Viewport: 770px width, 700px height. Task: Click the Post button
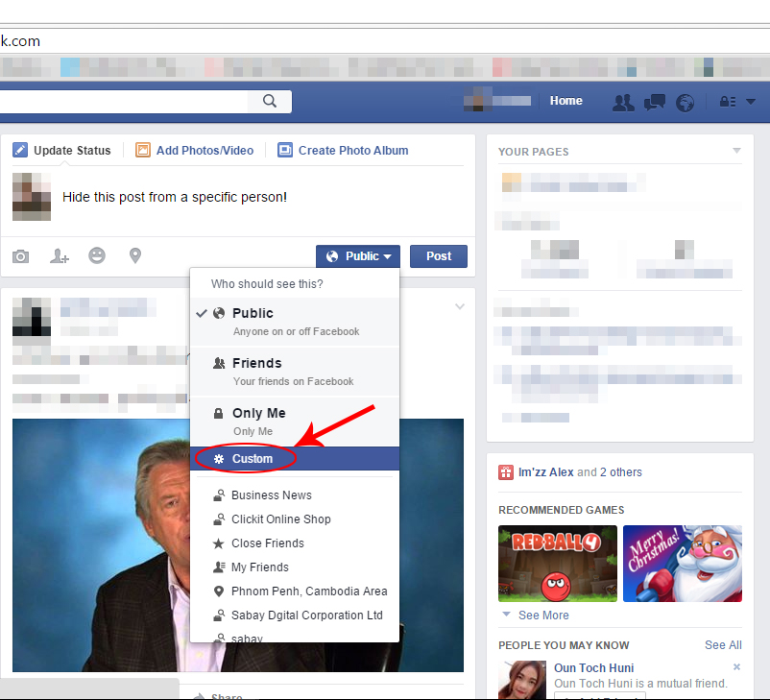(x=438, y=256)
